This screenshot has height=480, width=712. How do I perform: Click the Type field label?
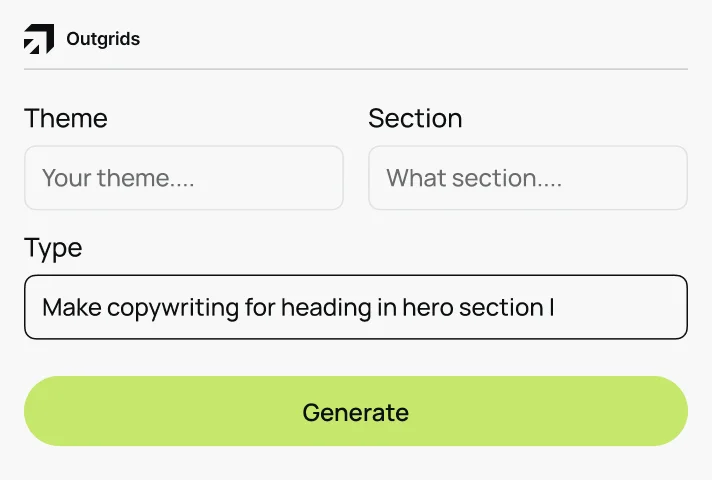coord(53,248)
